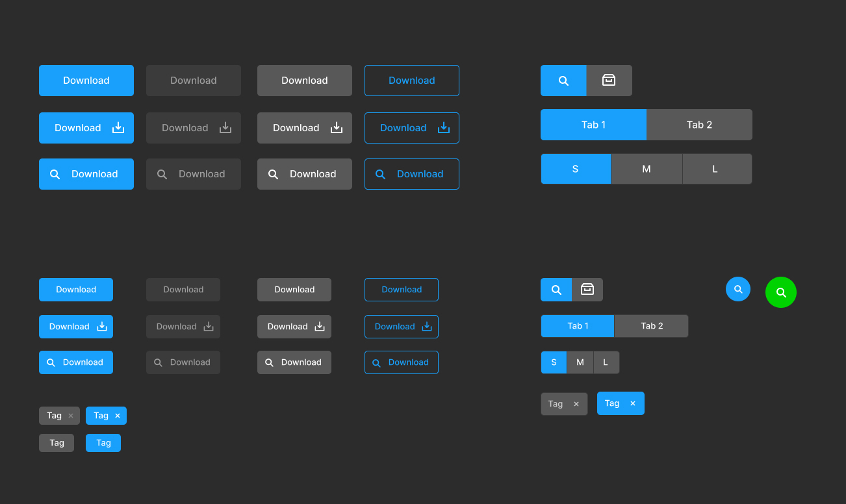Click the large gray archive box icon segment
Viewport: 846px width, 504px height.
click(x=609, y=81)
